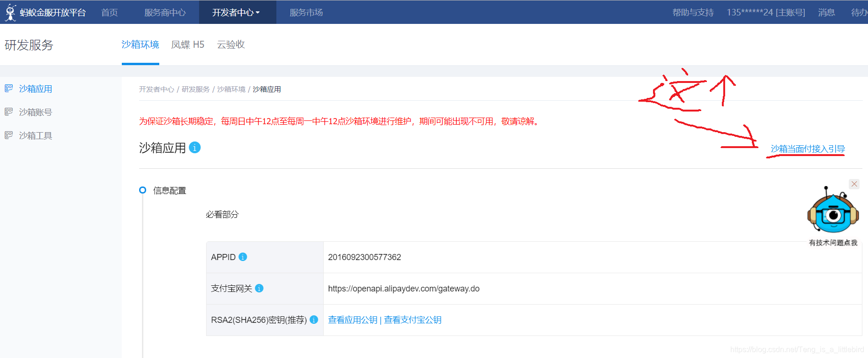Click the APPID value 2016092300577362

(x=364, y=257)
